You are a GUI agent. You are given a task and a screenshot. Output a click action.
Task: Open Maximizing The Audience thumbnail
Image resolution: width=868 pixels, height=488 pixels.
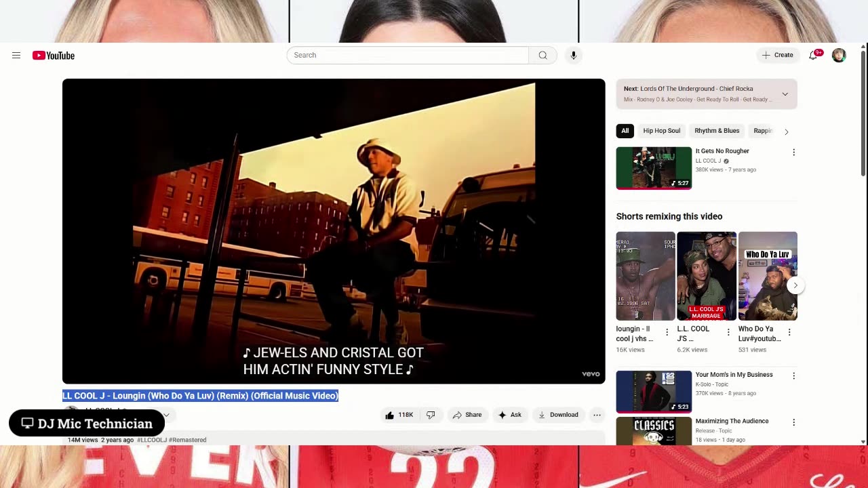point(654,430)
